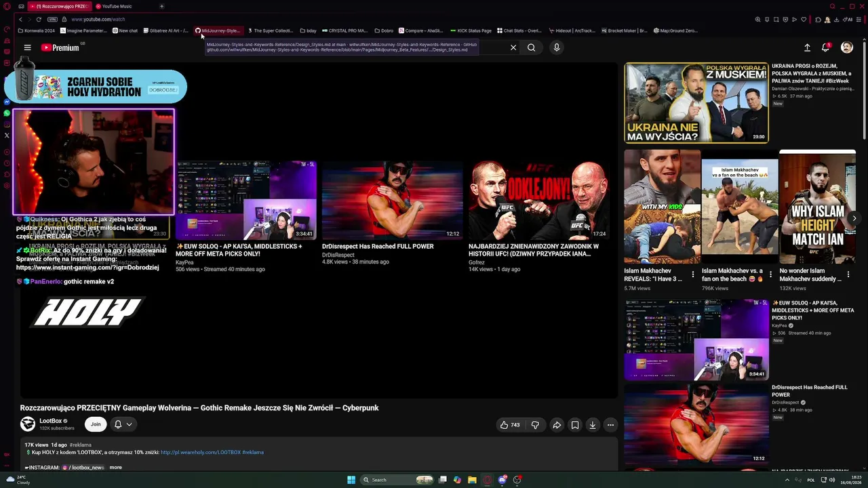Open the Opera main menu logo
The height and width of the screenshot is (488, 868).
click(x=7, y=6)
